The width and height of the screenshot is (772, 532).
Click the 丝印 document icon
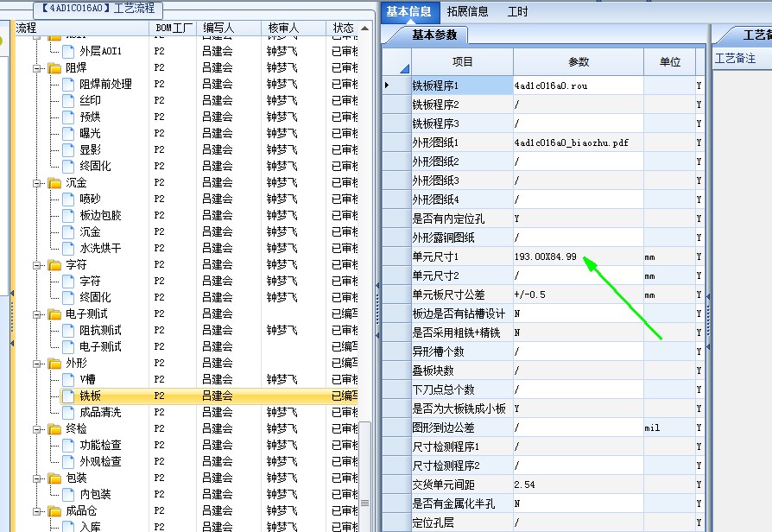coord(68,100)
